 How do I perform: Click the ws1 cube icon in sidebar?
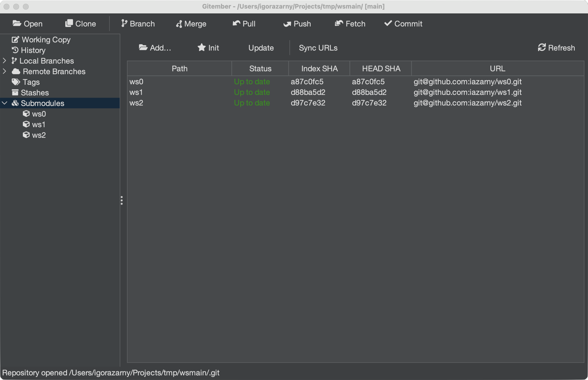[26, 124]
